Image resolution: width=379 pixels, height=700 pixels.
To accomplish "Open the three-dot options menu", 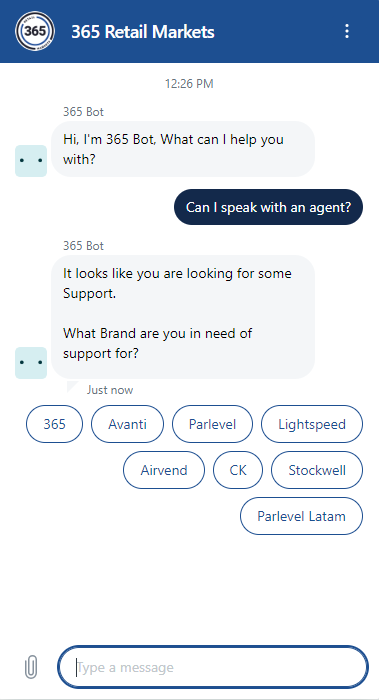I will click(346, 31).
